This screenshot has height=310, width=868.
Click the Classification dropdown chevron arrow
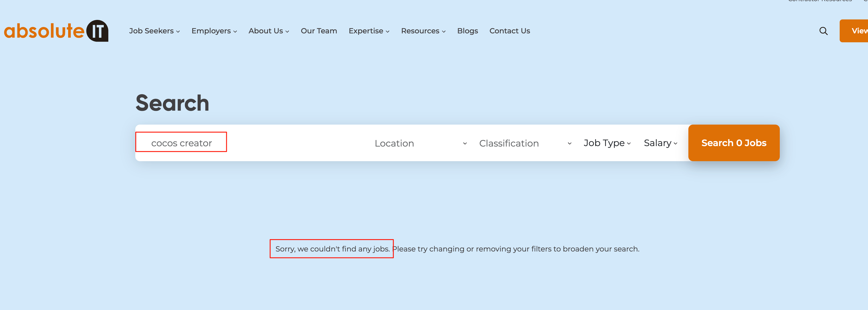coord(570,143)
